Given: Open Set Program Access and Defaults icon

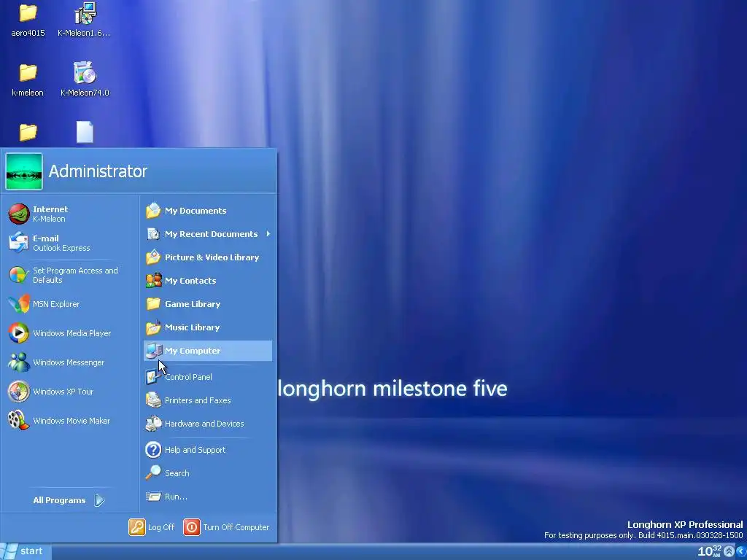Looking at the screenshot, I should [x=18, y=275].
